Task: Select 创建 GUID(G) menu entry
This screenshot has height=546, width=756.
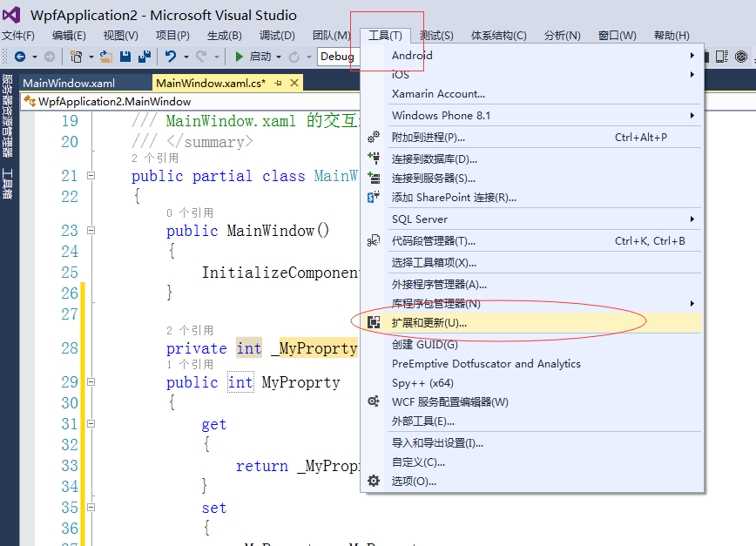Action: pyautogui.click(x=530, y=345)
